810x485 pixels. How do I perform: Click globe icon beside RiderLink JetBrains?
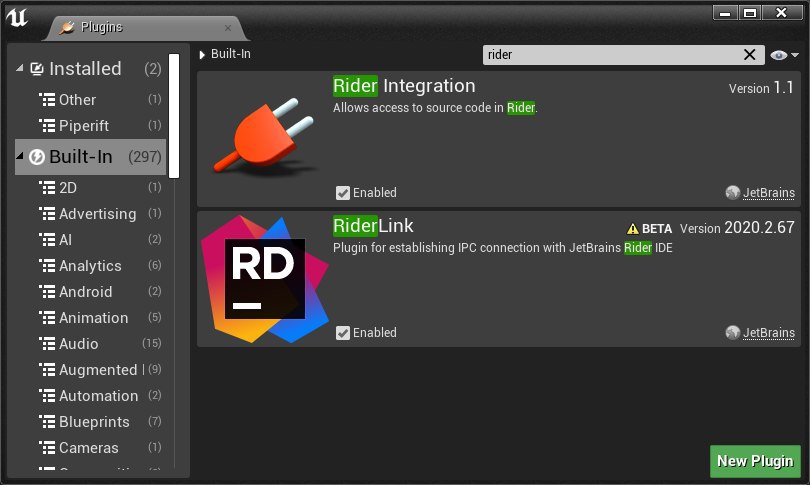coord(733,333)
